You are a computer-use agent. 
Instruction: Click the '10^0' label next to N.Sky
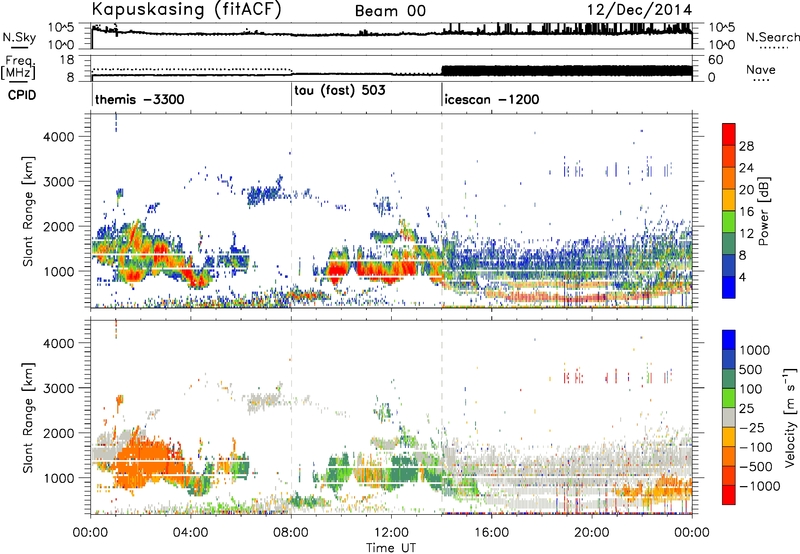click(x=61, y=45)
